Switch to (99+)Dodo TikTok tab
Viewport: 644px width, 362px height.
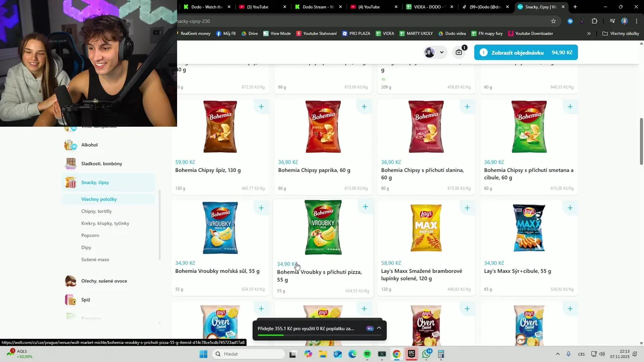pos(484,7)
